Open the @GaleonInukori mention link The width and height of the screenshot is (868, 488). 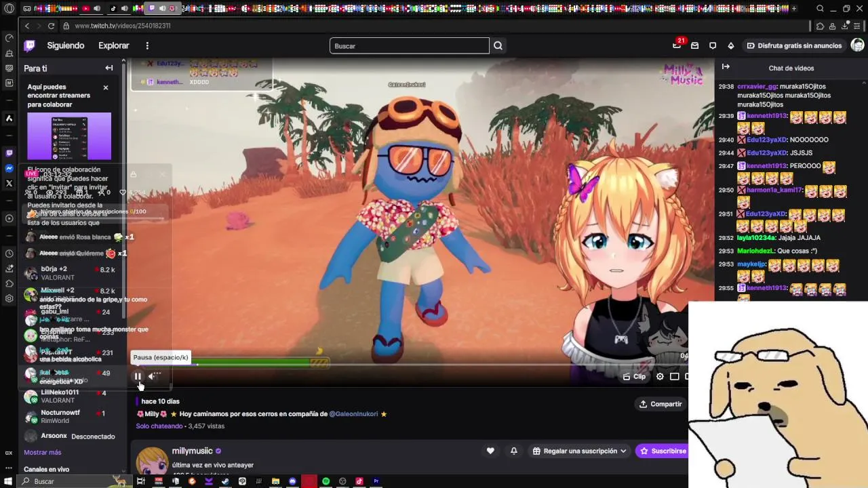click(353, 413)
